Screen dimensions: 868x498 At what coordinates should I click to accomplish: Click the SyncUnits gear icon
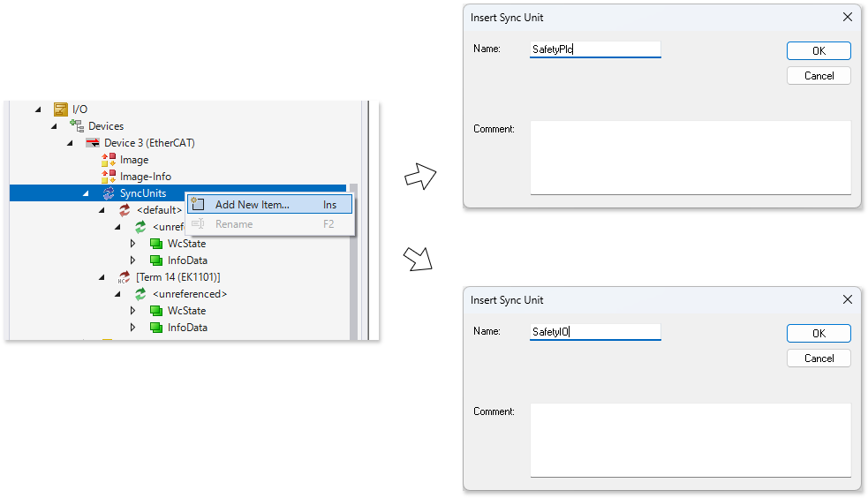coord(109,193)
